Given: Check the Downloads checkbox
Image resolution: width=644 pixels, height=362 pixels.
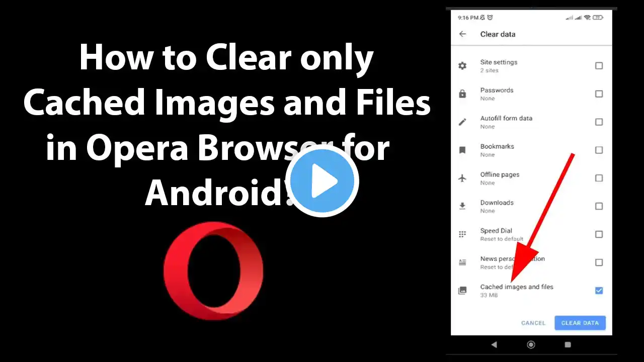Looking at the screenshot, I should (599, 206).
